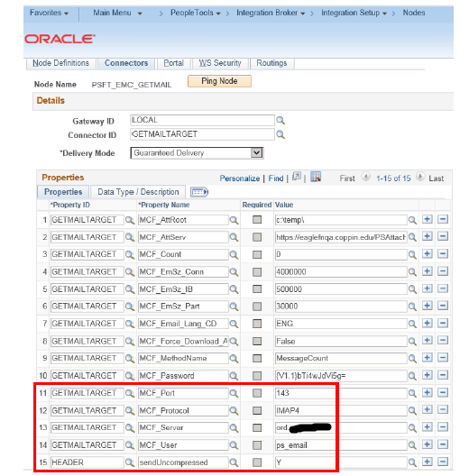Viewport: 469px width, 476px height.
Task: Add row after MCF_Count with plus icon
Action: click(x=428, y=254)
